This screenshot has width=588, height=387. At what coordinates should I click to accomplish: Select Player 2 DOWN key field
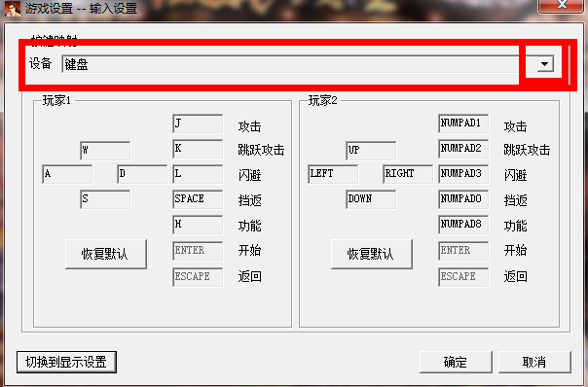(371, 199)
